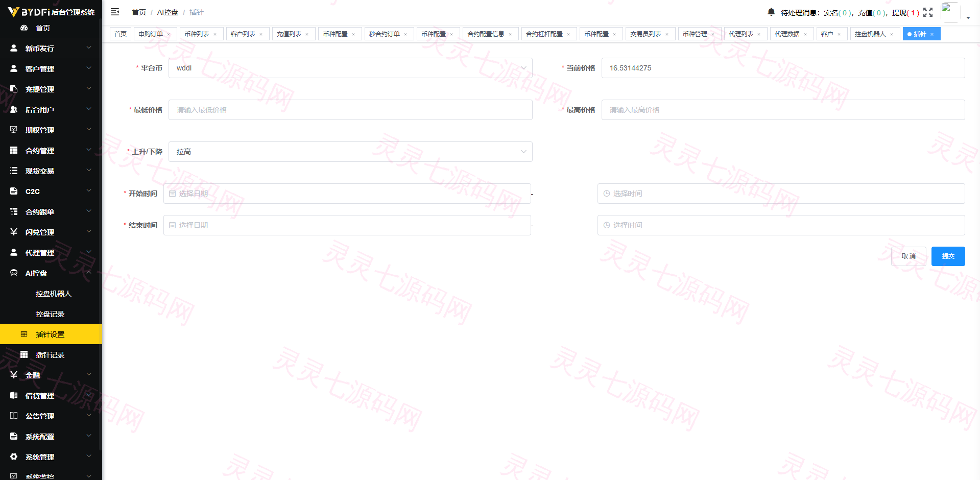Click the 现货交易 list icon
Screen dimensions: 980x480
coord(14,171)
